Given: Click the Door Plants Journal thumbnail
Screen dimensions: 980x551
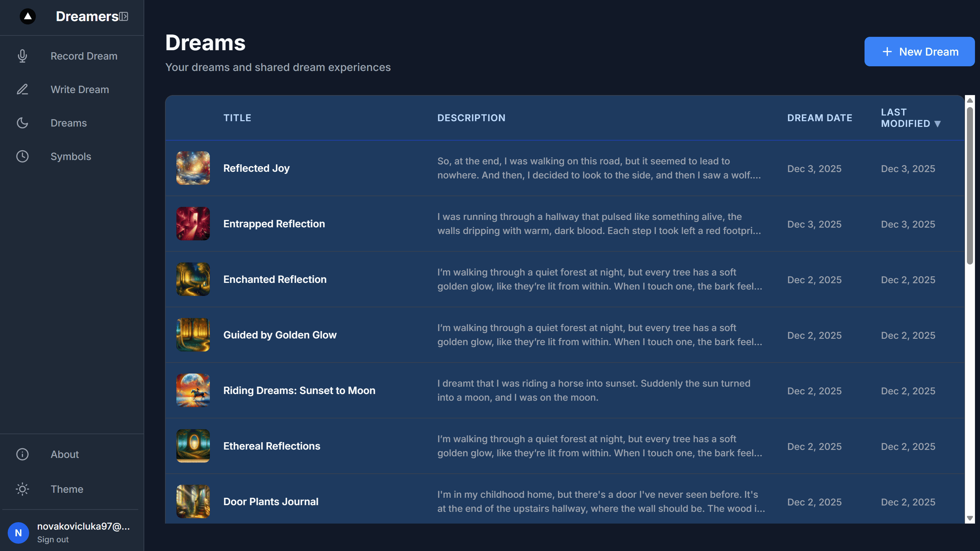Looking at the screenshot, I should click(x=193, y=501).
